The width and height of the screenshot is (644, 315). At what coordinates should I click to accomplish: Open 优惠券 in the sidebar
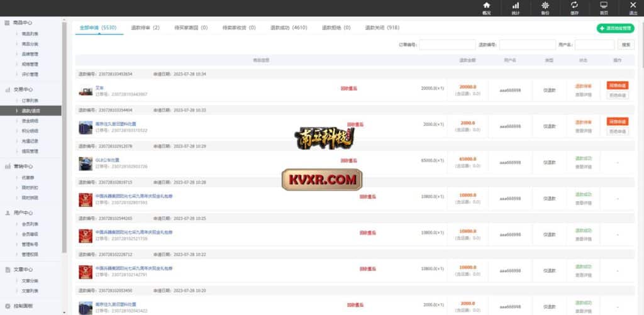pos(28,177)
